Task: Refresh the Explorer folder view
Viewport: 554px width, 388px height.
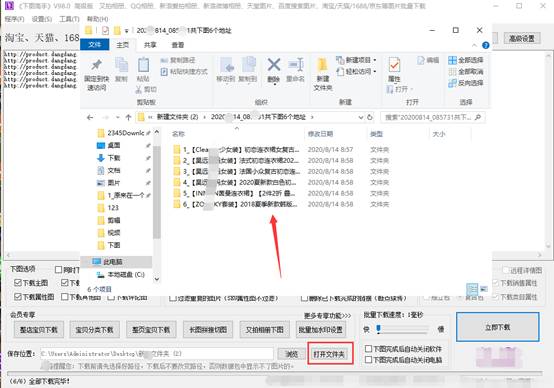Action: coord(370,117)
